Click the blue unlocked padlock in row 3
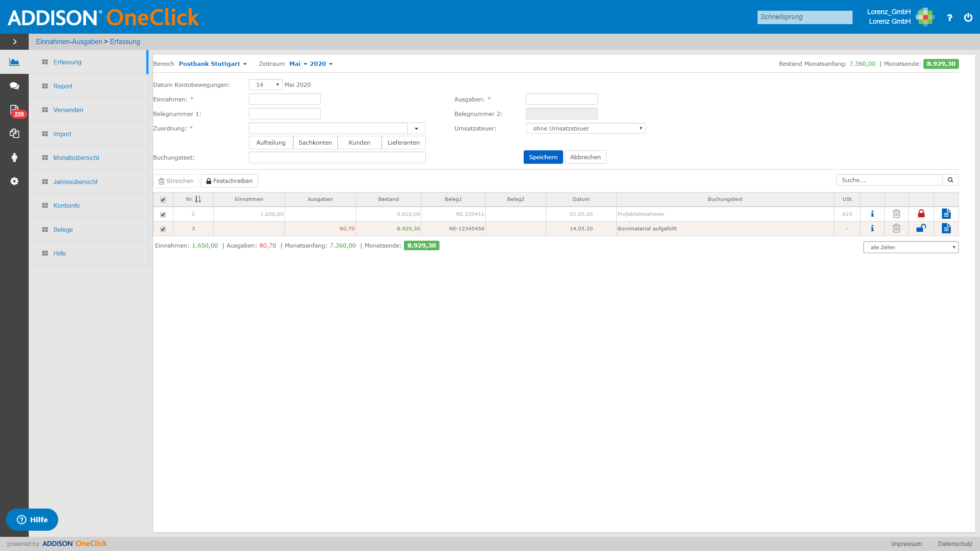 (x=921, y=228)
